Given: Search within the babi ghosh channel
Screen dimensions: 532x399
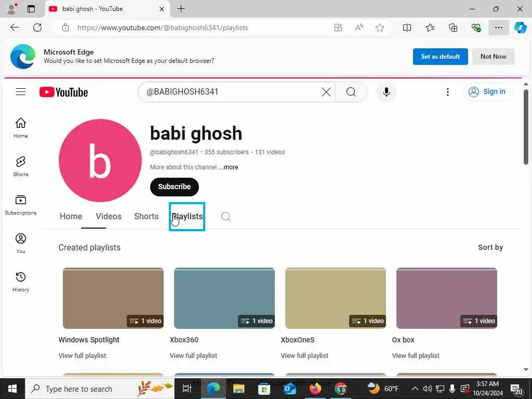Looking at the screenshot, I should click(225, 217).
